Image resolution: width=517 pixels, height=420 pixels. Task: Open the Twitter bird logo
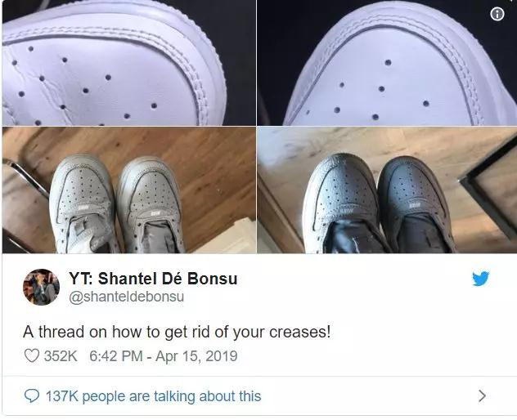click(481, 279)
